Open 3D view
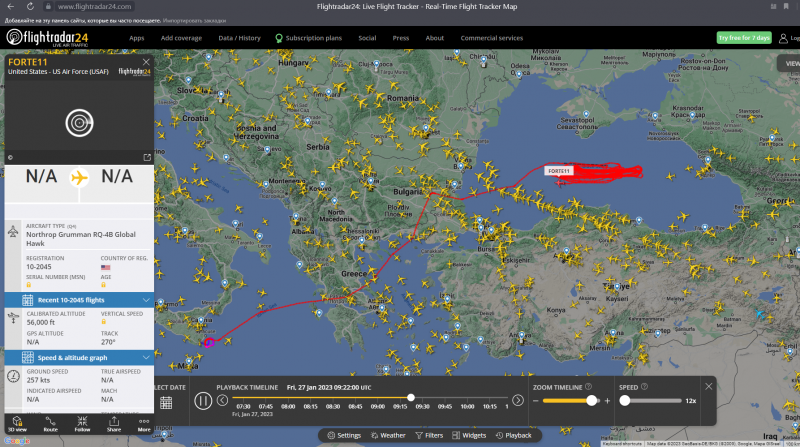 point(17,424)
